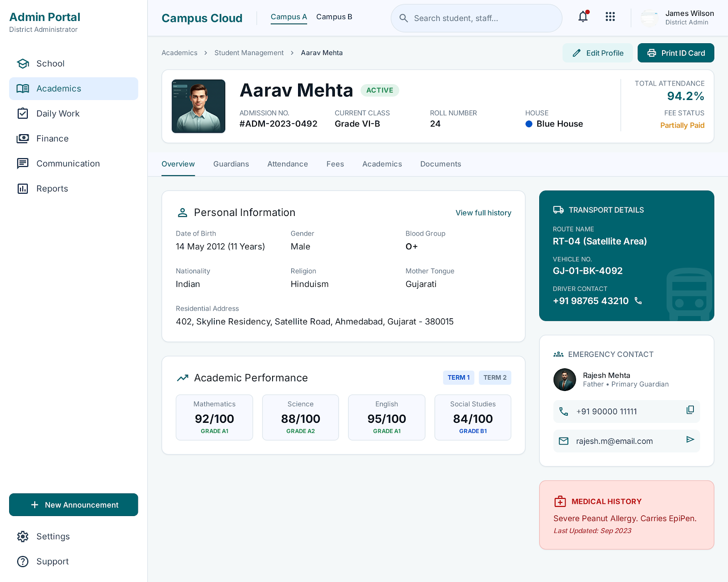This screenshot has height=582, width=728.
Task: Send email to rajesh.m@email.com
Action: point(690,439)
